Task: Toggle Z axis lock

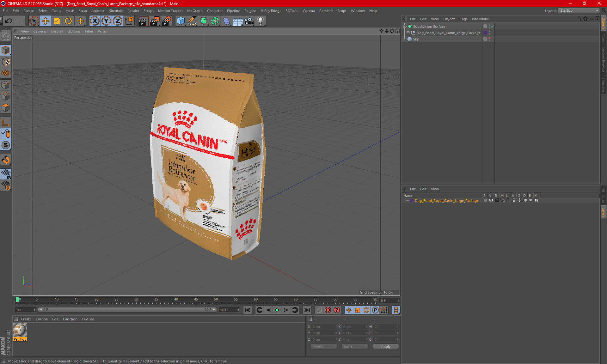Action: coord(118,21)
